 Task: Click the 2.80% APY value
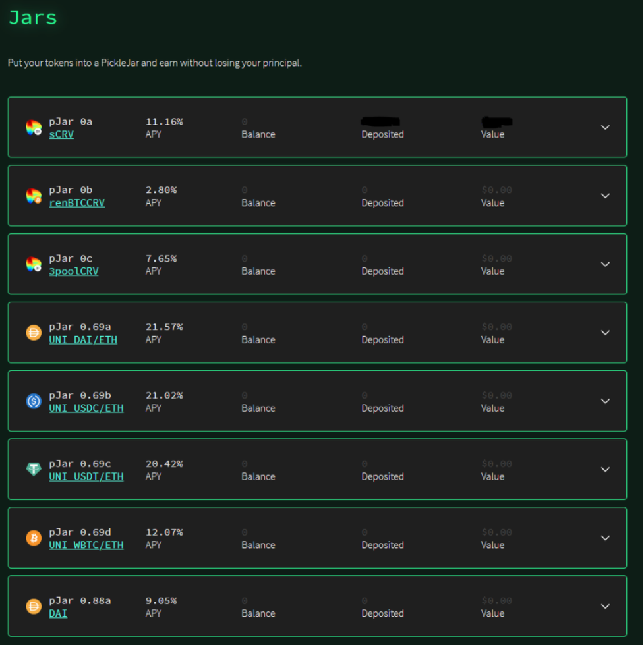[161, 190]
